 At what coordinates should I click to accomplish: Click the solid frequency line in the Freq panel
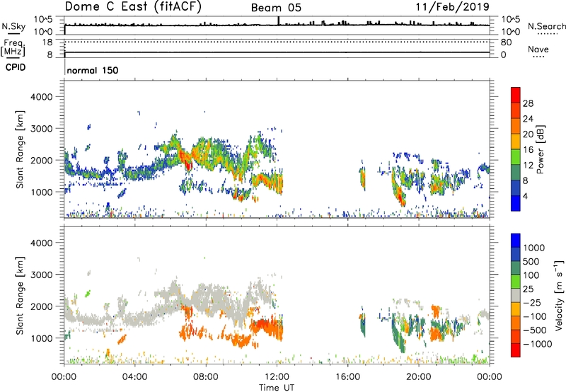(x=277, y=52)
